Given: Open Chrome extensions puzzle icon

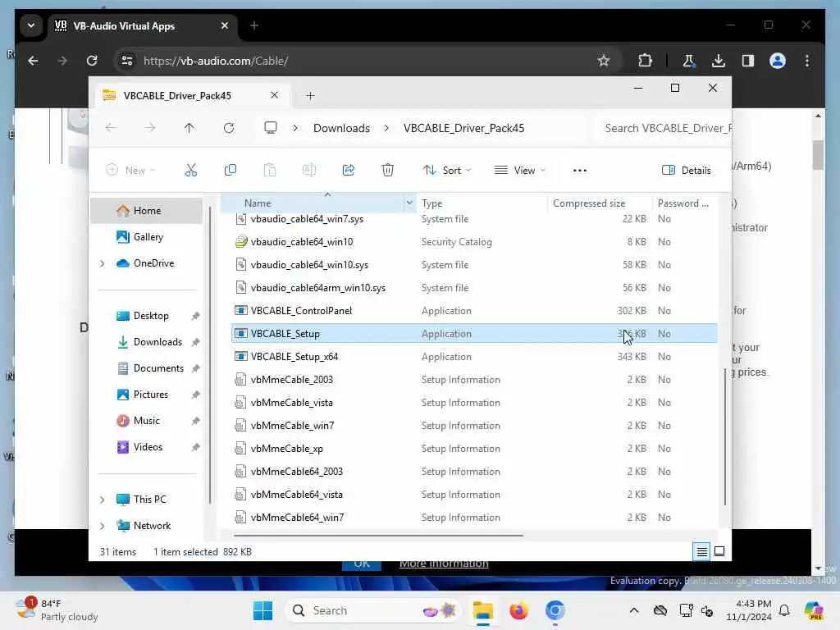Looking at the screenshot, I should pos(645,61).
